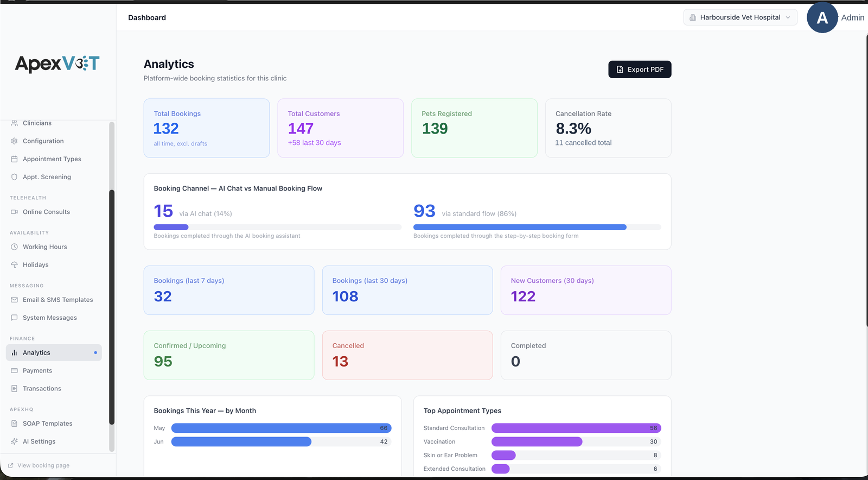
Task: Click the Appointment Types calendar icon
Action: point(14,159)
